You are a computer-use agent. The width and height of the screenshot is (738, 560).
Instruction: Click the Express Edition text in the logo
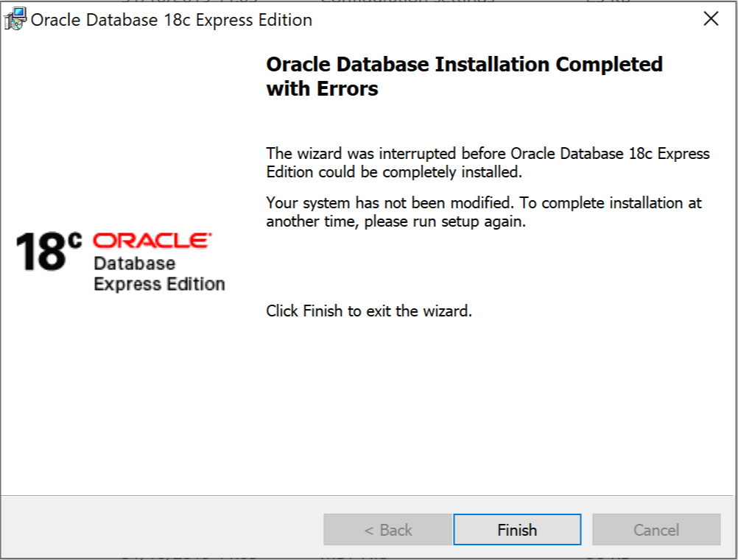click(x=159, y=284)
